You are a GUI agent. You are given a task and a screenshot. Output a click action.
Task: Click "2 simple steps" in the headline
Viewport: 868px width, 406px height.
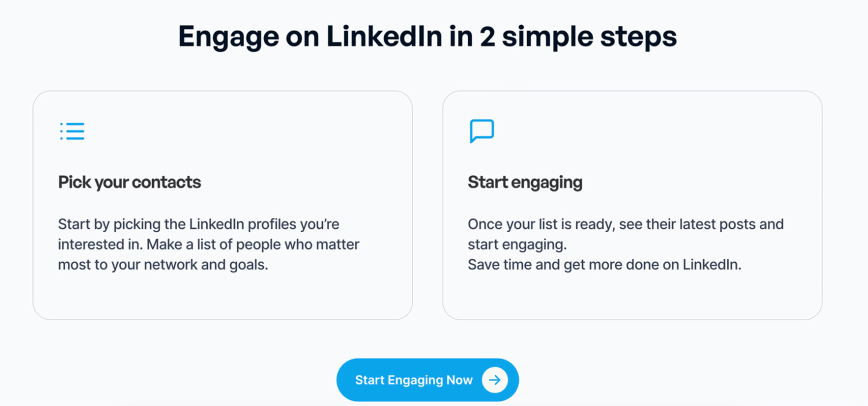pos(578,36)
